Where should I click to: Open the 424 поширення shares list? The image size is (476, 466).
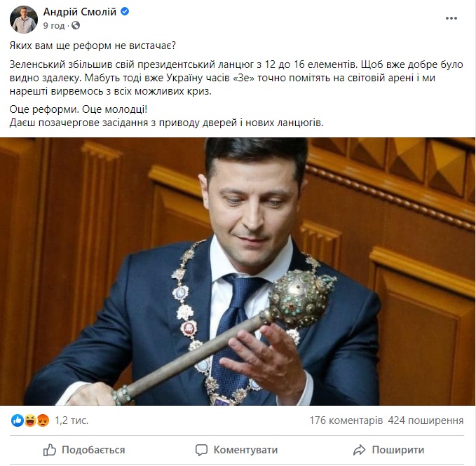(426, 420)
